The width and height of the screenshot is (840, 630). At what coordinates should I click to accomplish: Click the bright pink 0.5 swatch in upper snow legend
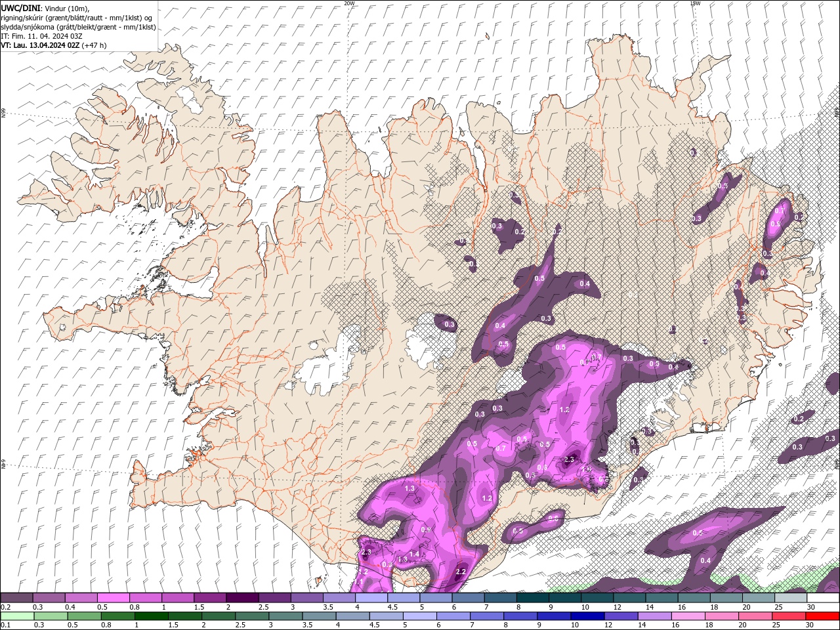pos(113,598)
